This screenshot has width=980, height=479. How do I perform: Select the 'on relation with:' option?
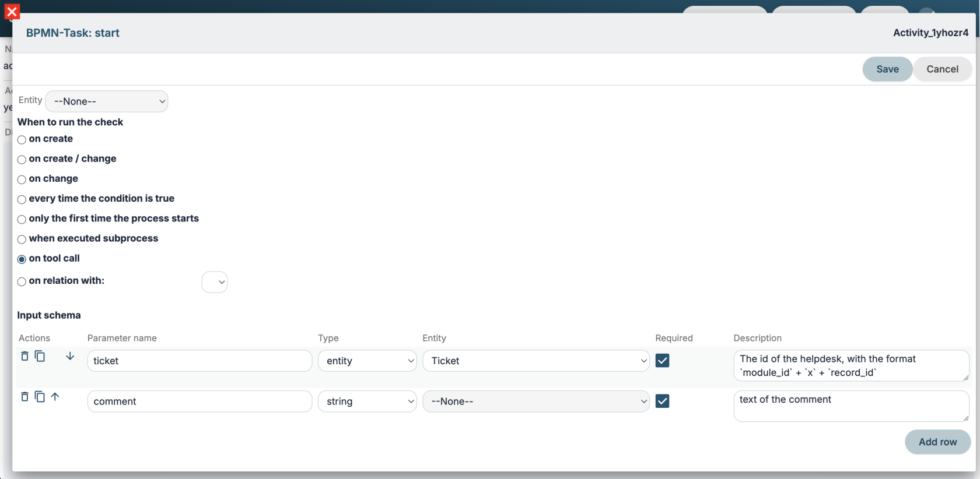point(22,281)
